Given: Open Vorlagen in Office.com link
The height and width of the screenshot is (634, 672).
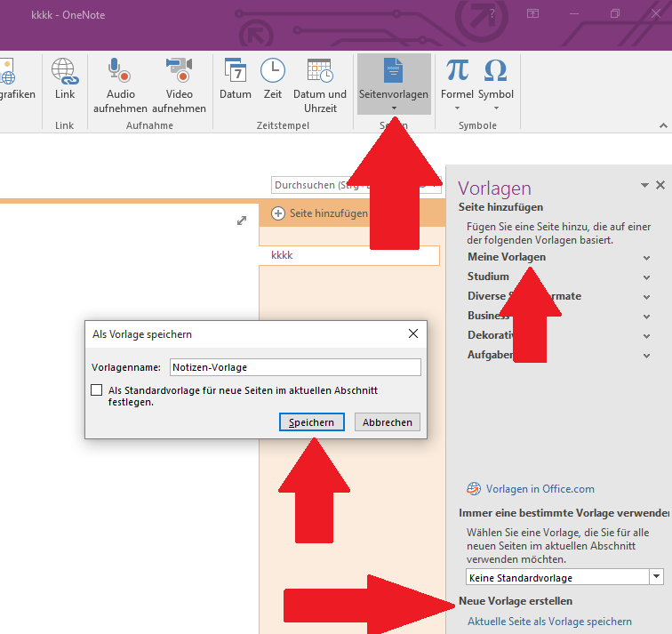Looking at the screenshot, I should click(540, 489).
